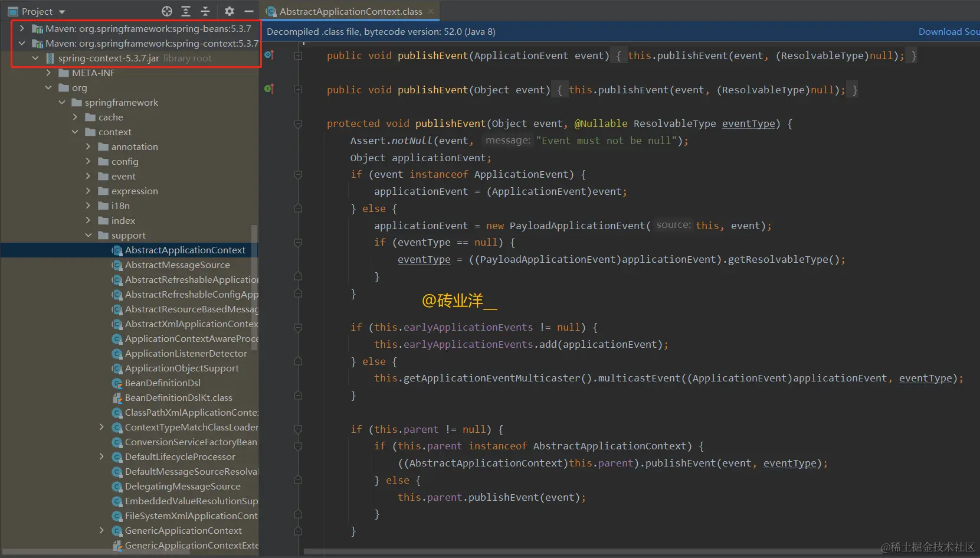Click the Project tool window icon
980x558 pixels.
[x=12, y=11]
